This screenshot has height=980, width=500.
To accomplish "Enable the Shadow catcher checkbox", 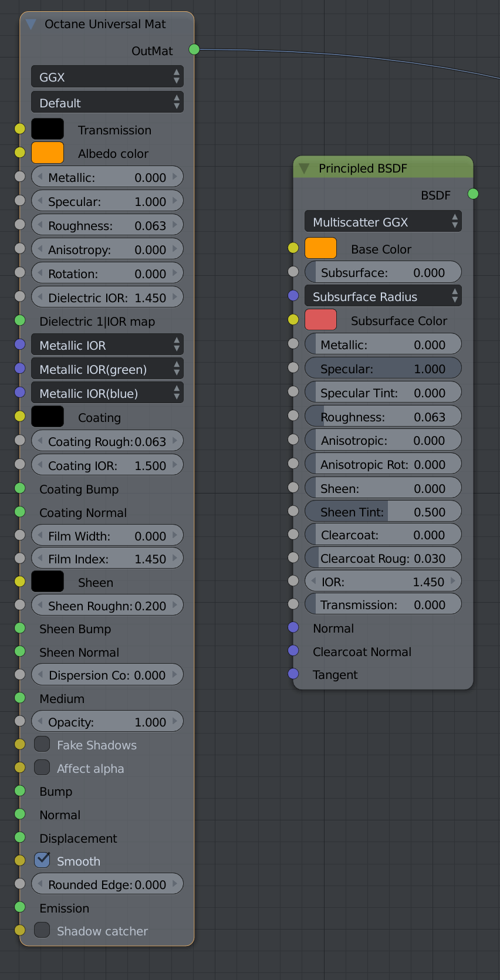I will [x=42, y=930].
